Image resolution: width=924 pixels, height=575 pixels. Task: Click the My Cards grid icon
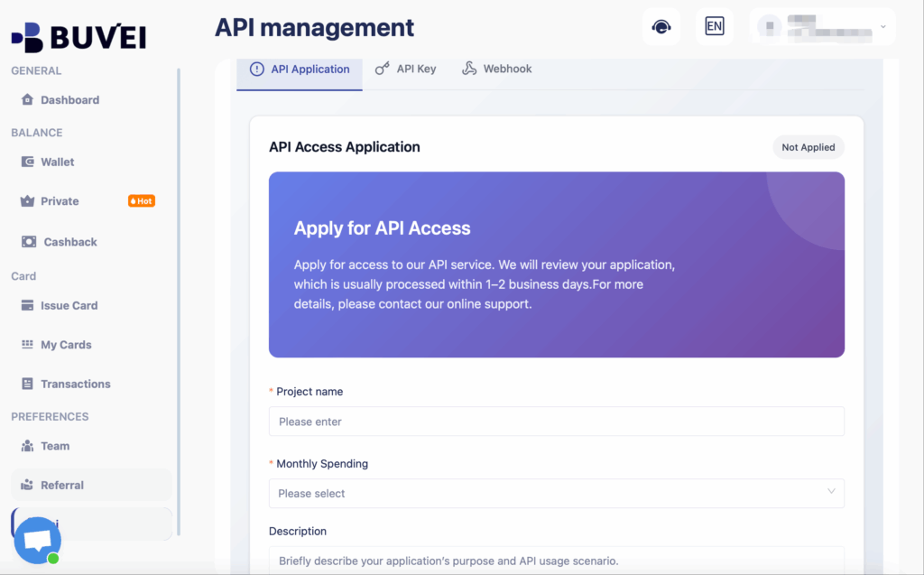[x=27, y=345]
